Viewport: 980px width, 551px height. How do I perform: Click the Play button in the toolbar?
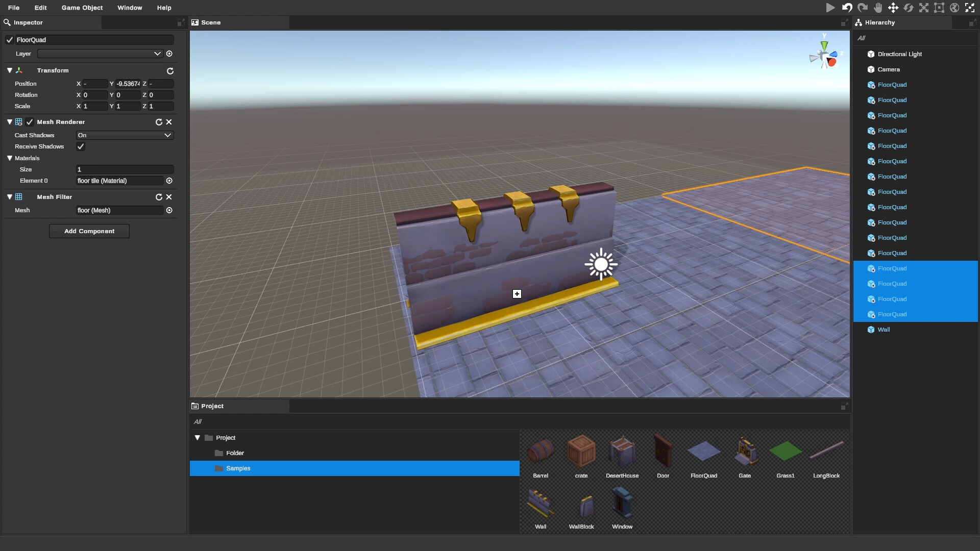coord(830,8)
